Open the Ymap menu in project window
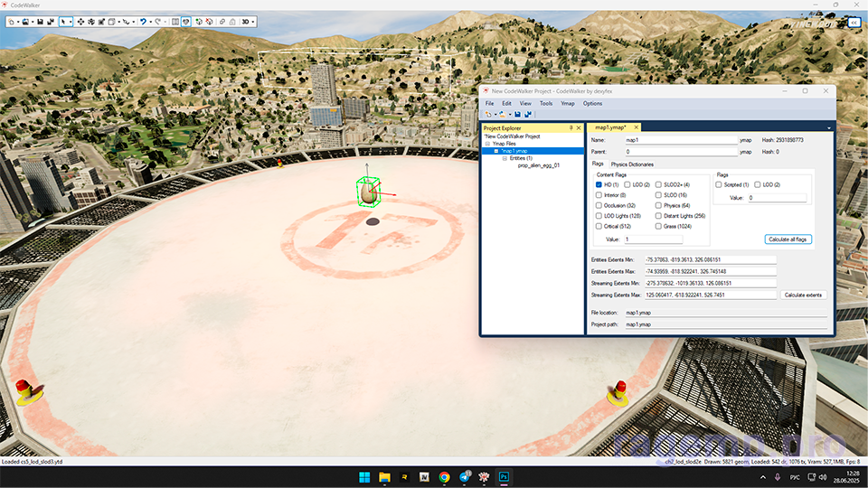 pos(568,103)
